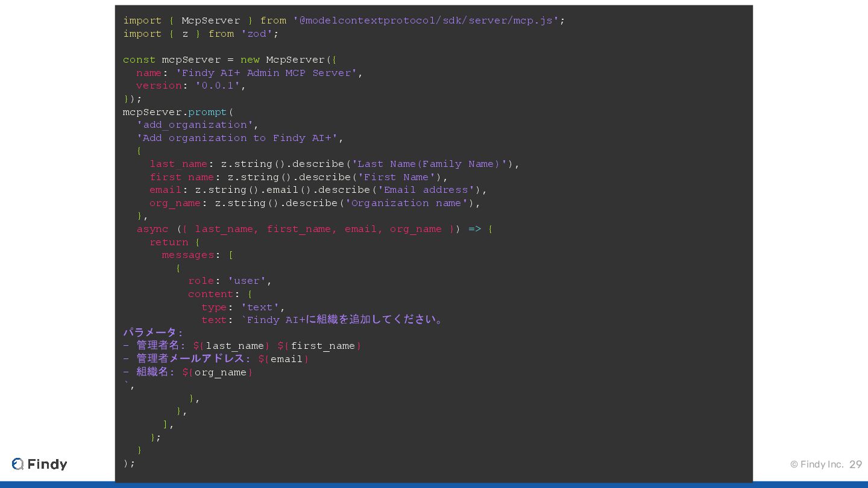Click 'Add organization to Findy AI+' description
Screen dimensions: 868x488
[x=237, y=138]
